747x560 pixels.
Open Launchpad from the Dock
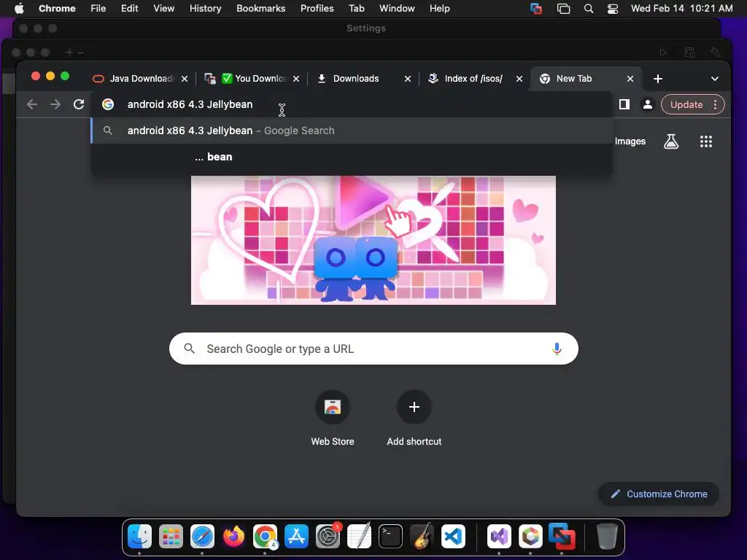171,536
